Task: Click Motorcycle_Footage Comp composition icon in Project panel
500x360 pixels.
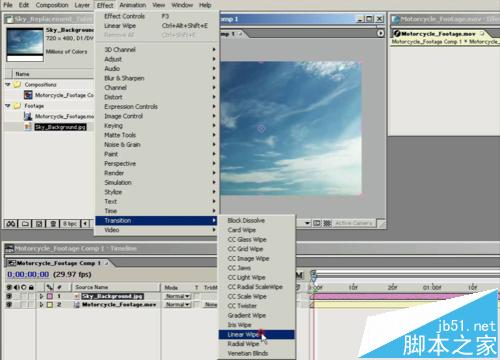Action: pyautogui.click(x=28, y=95)
